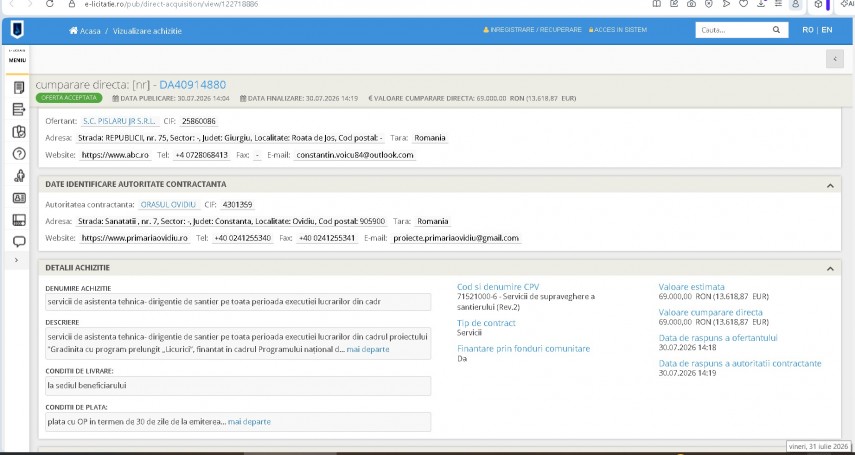The width and height of the screenshot is (855, 455).
Task: Go to Acasa in breadcrumb
Action: [91, 31]
